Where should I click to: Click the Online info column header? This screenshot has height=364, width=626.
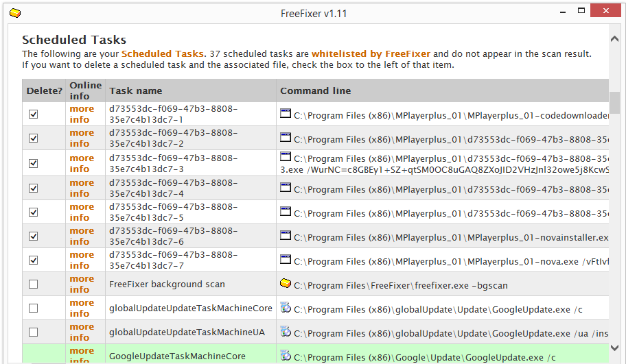(85, 91)
